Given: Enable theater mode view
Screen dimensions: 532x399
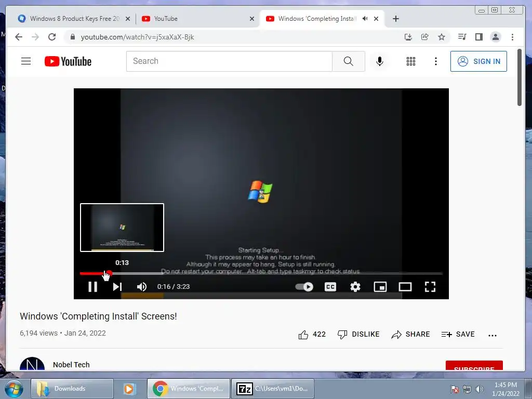Looking at the screenshot, I should (405, 287).
